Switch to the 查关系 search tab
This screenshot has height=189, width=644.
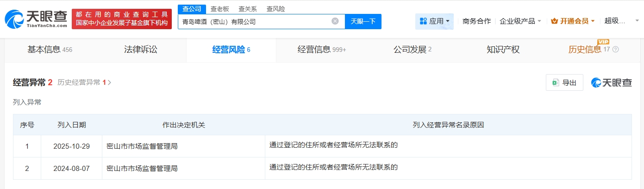tap(248, 9)
